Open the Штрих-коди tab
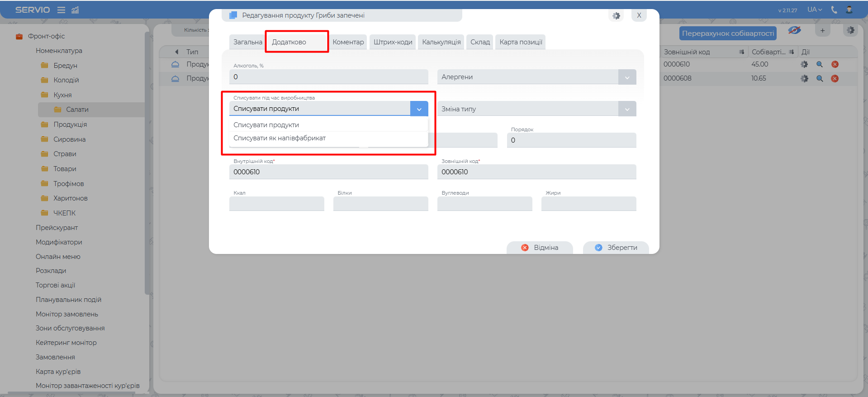Image resolution: width=868 pixels, height=397 pixels. 393,42
